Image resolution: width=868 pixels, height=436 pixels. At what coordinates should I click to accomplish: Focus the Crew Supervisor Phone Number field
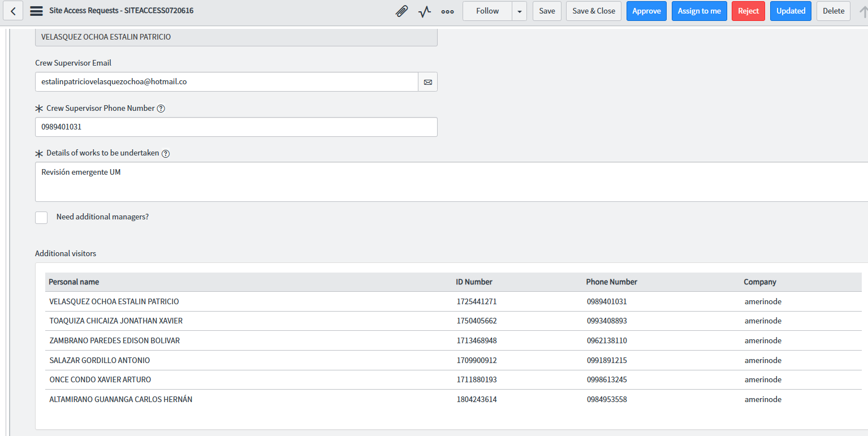click(236, 127)
